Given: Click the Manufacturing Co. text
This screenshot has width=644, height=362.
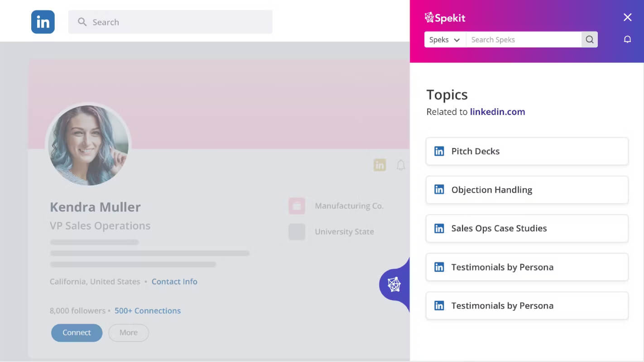Looking at the screenshot, I should click(349, 206).
